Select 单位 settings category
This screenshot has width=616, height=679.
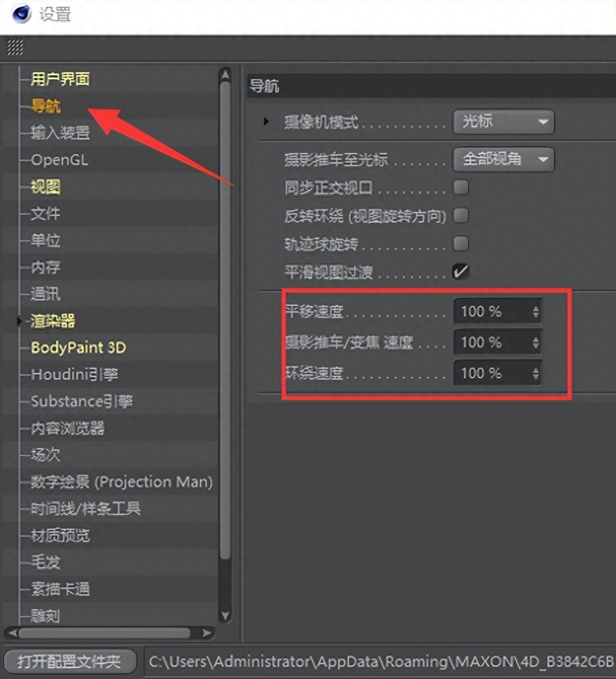[45, 240]
